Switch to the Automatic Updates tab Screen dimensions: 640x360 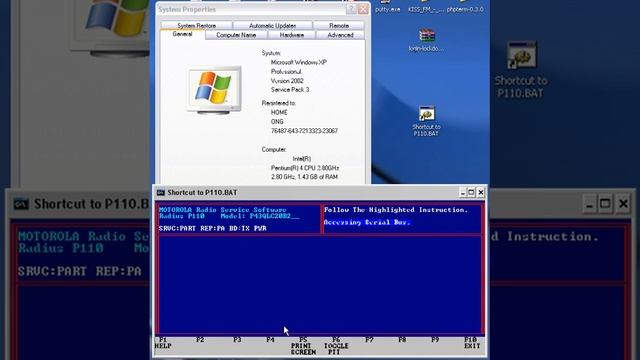coord(272,25)
